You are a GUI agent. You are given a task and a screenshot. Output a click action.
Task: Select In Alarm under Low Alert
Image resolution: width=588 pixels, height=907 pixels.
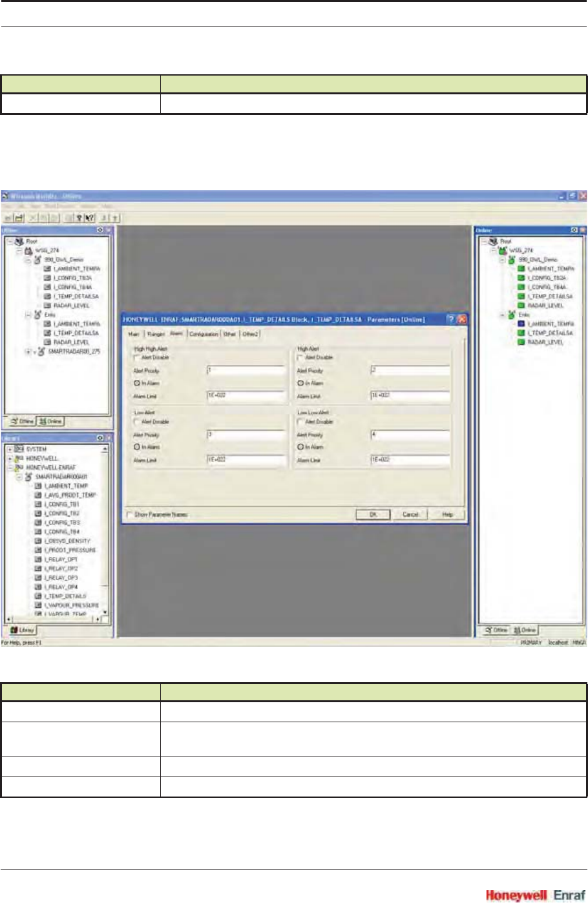point(137,447)
